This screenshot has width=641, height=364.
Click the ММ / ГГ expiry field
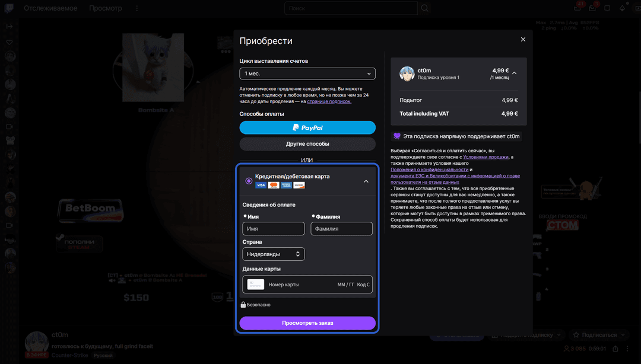(x=345, y=285)
